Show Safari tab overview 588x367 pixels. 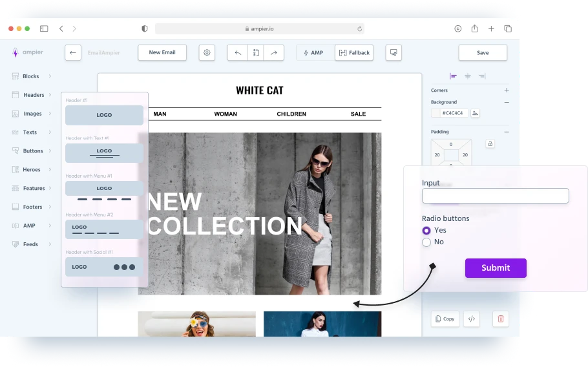pos(508,28)
